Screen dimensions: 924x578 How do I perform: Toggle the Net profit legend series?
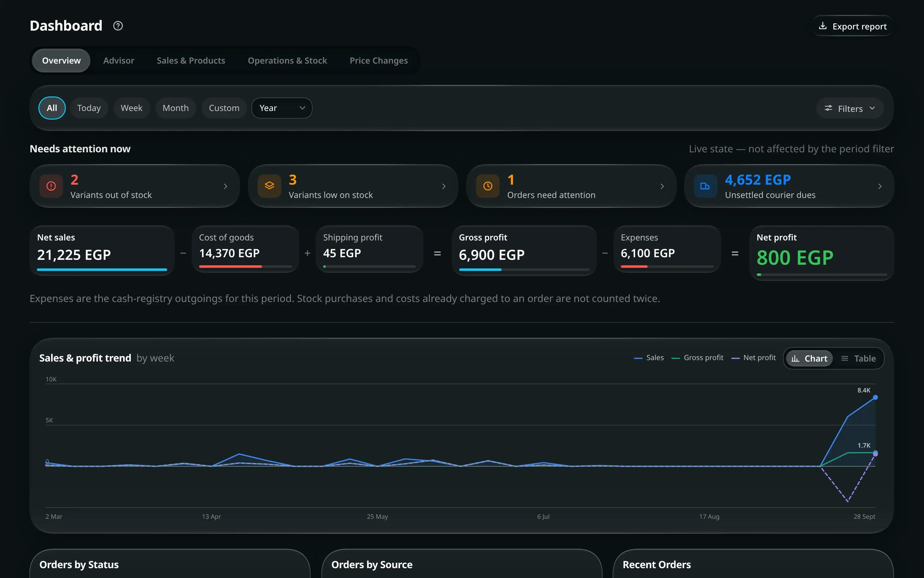pos(754,358)
